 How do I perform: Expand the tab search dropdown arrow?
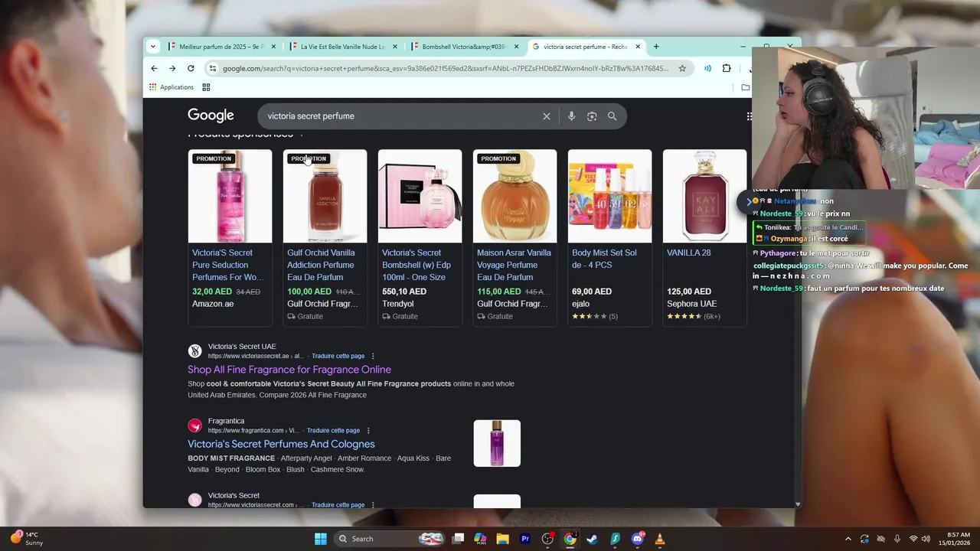tap(153, 47)
